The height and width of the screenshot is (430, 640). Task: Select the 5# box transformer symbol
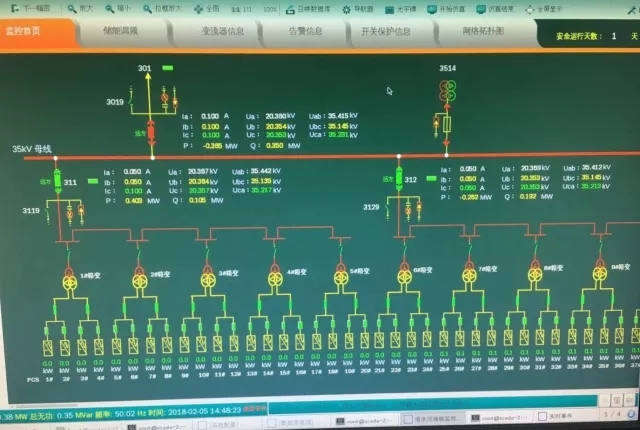pos(341,277)
